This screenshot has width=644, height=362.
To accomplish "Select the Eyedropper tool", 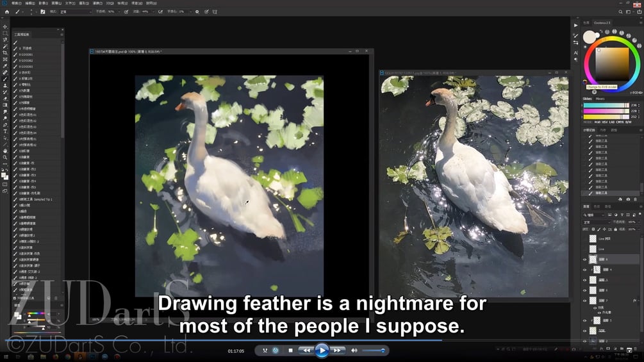I will (5, 65).
